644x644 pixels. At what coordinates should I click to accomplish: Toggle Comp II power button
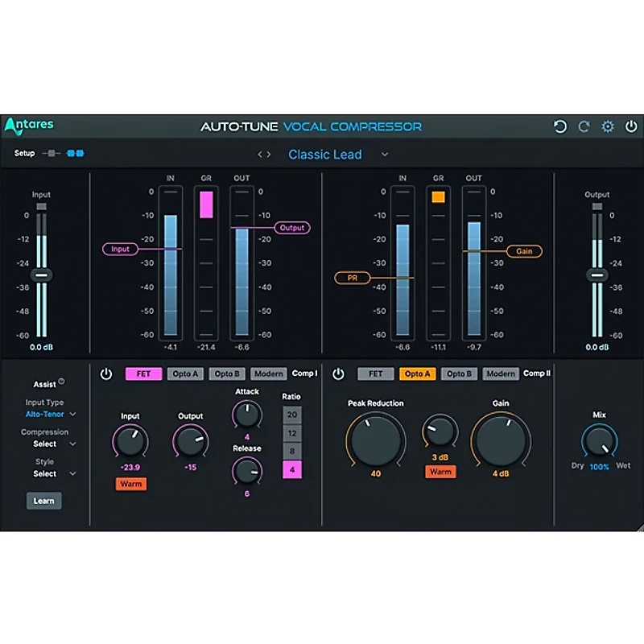[x=338, y=374]
